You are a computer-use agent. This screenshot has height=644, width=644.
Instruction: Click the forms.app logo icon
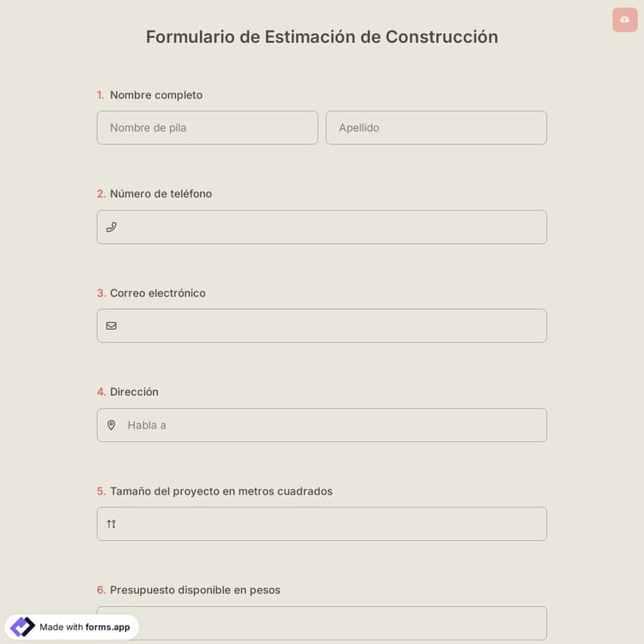tap(22, 627)
